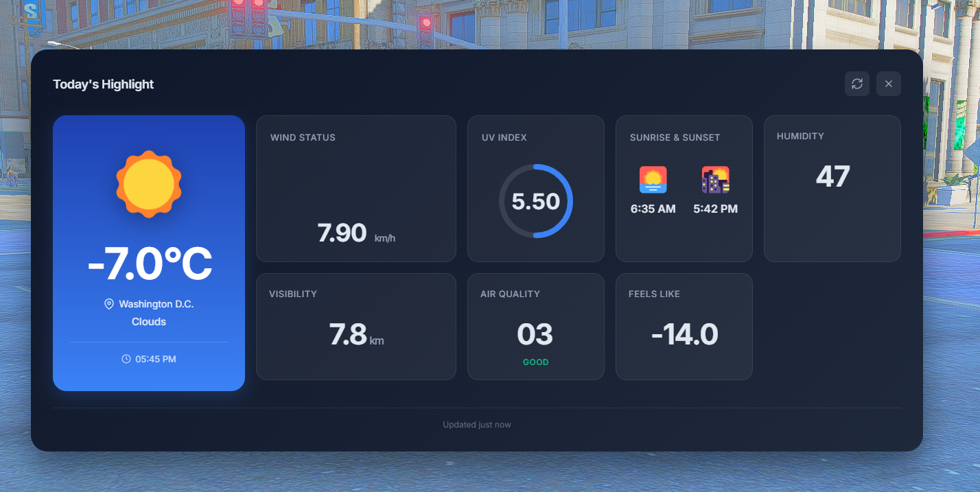
Task: Click the 5.50 UV index value
Action: (x=536, y=202)
